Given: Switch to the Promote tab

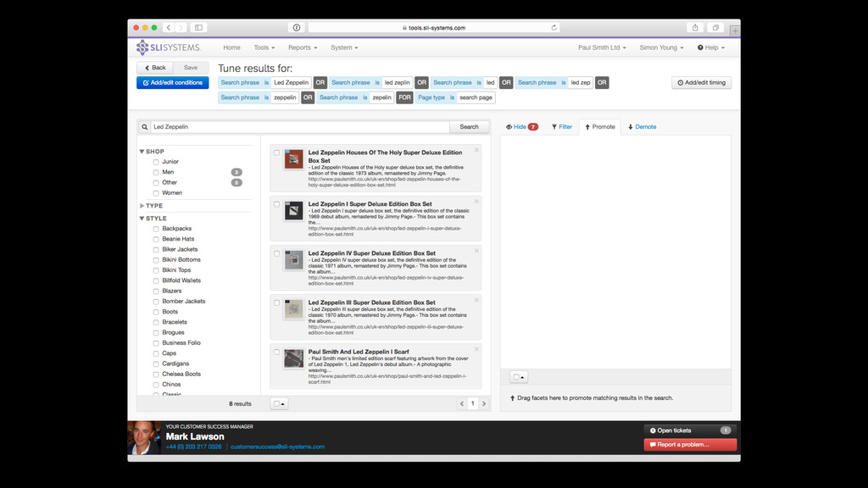Looking at the screenshot, I should 600,127.
